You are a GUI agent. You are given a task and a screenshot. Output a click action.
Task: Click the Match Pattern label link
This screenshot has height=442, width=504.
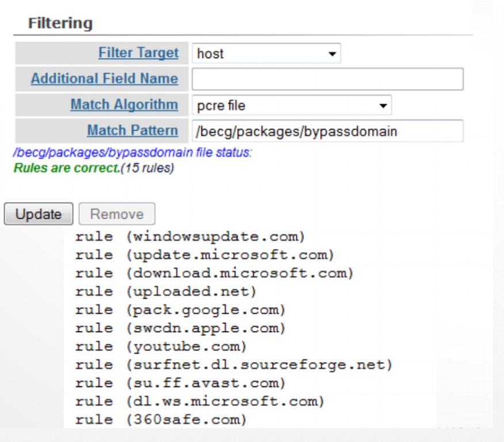132,131
